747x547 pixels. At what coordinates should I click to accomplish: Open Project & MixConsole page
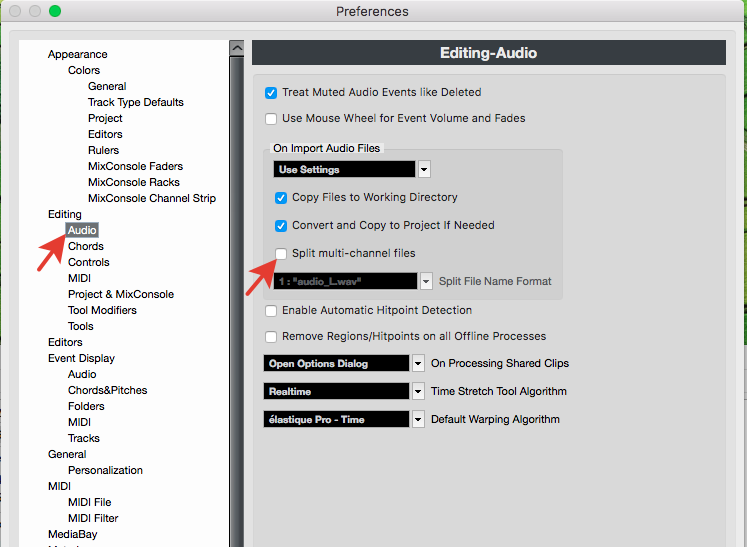click(x=121, y=294)
